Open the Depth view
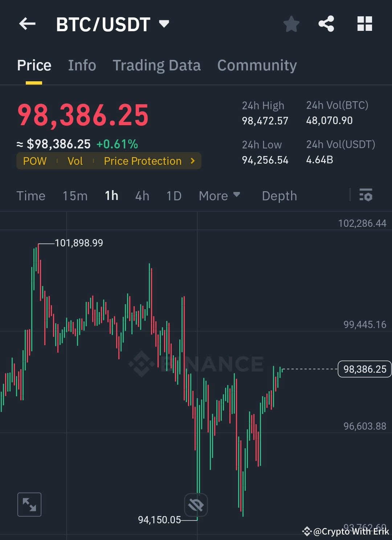 click(x=279, y=196)
